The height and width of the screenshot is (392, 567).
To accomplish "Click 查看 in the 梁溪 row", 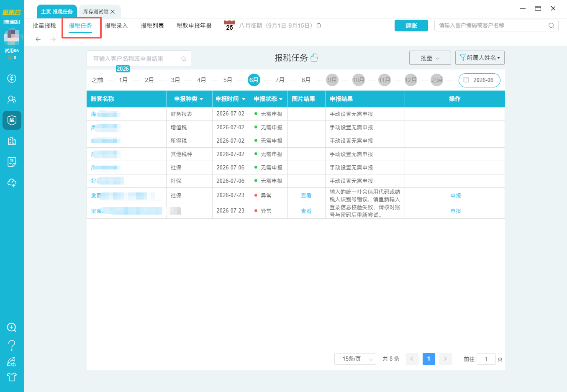I will point(306,211).
